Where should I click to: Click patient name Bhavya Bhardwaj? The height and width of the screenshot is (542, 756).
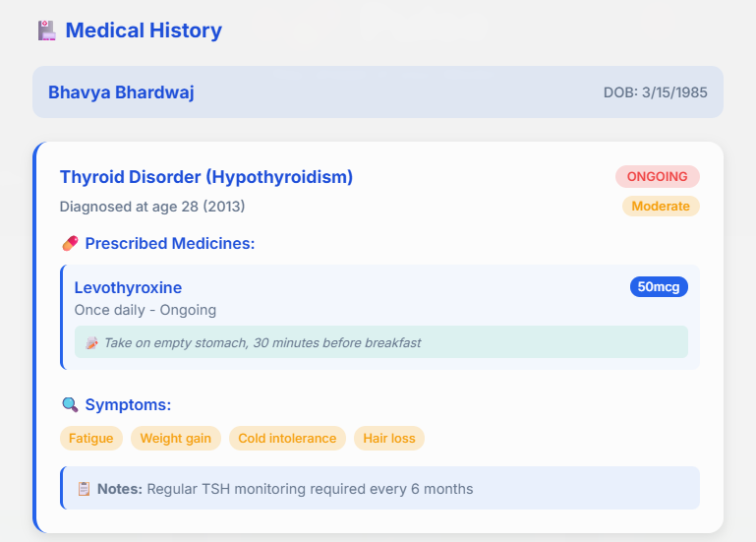(121, 92)
